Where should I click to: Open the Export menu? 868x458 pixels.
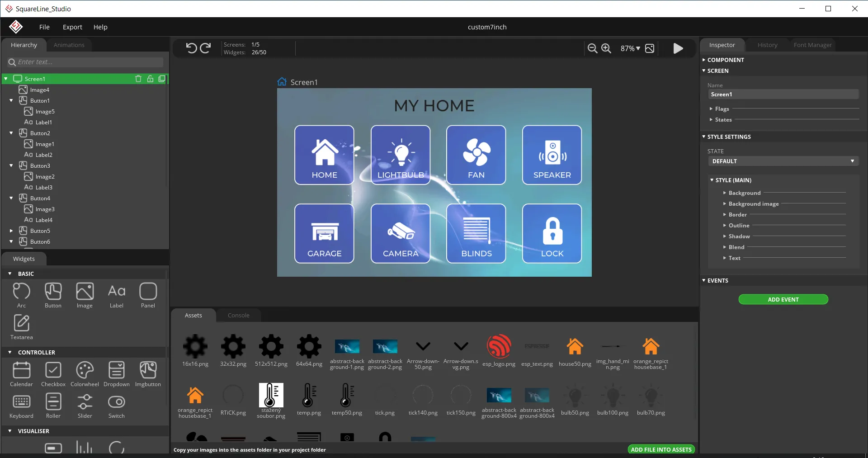coord(72,27)
